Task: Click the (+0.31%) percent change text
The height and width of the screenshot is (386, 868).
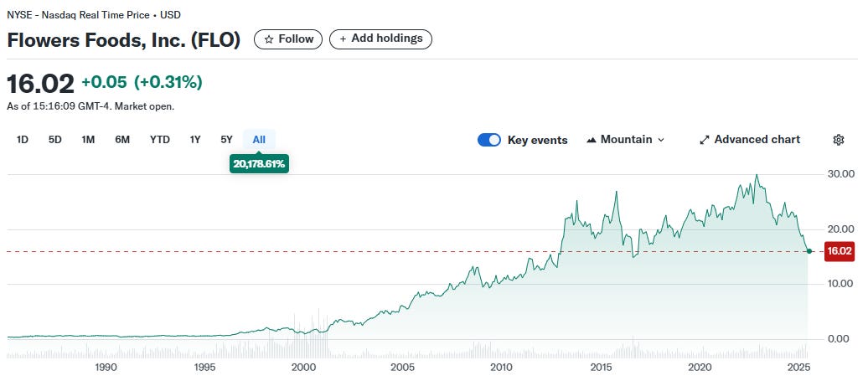Action: point(168,82)
